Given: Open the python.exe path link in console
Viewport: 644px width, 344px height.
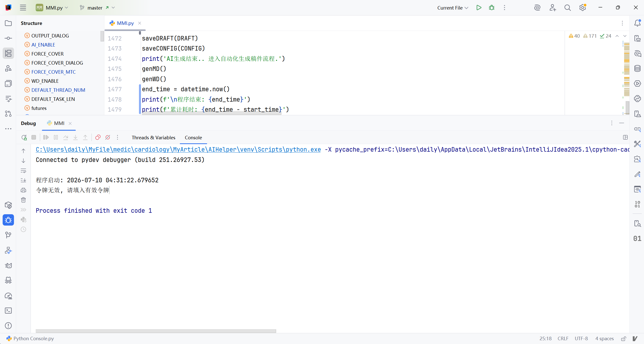Looking at the screenshot, I should pyautogui.click(x=178, y=150).
